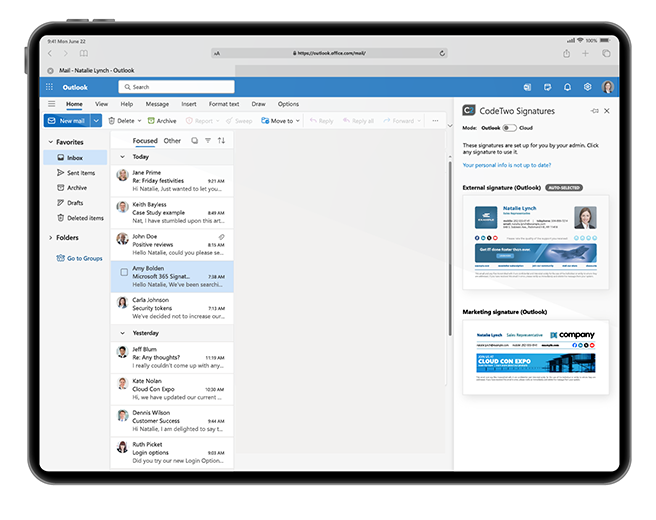Click the Delete toolbar button

tap(121, 121)
